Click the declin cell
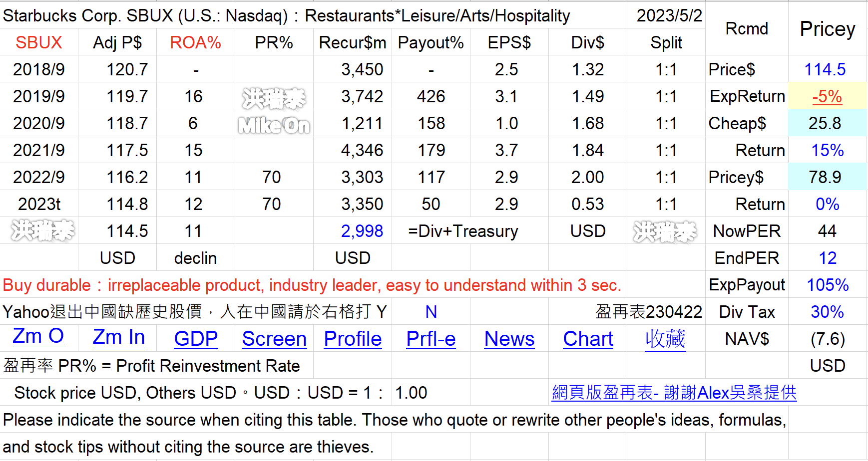The width and height of the screenshot is (868, 461). coord(196,258)
